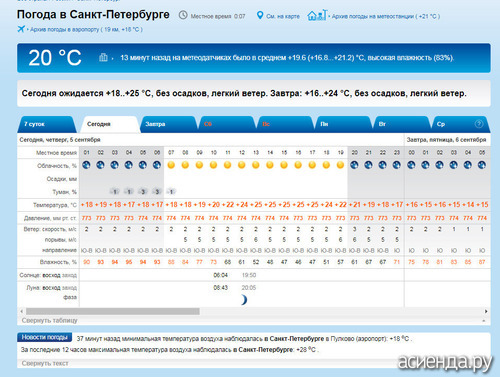This screenshot has width=500, height=377.
Task: Select the Сб forecast tab
Action: pos(227,124)
